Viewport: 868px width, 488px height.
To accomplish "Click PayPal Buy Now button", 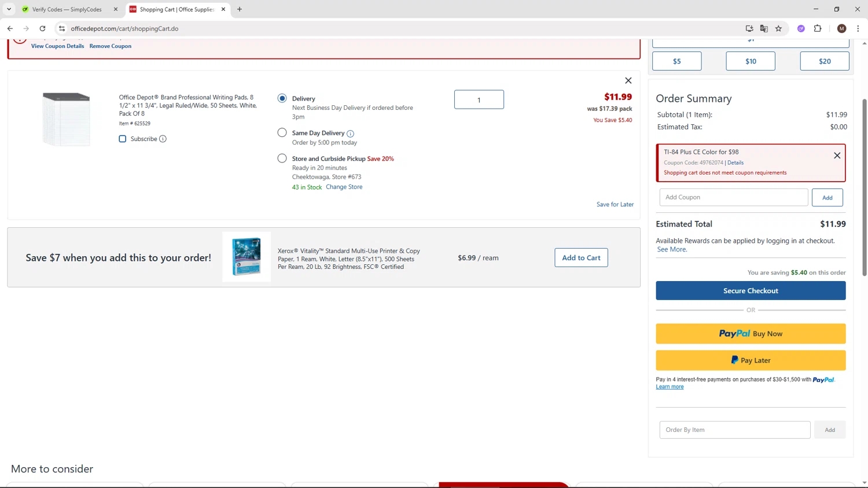I will pyautogui.click(x=751, y=334).
